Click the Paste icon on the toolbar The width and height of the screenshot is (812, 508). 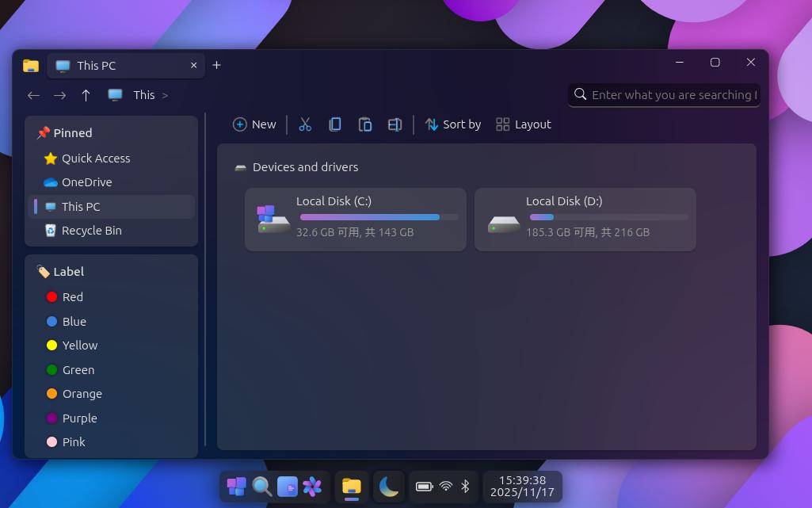[365, 124]
